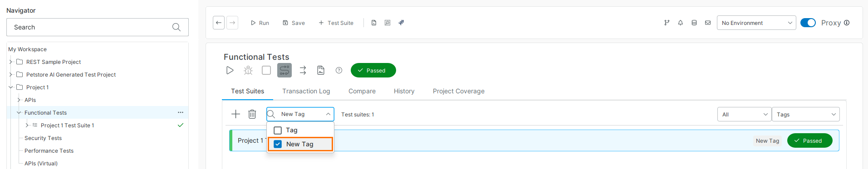Screen dimensions: 868x169
Task: Uncheck the New Tag checkbox option
Action: (x=278, y=144)
